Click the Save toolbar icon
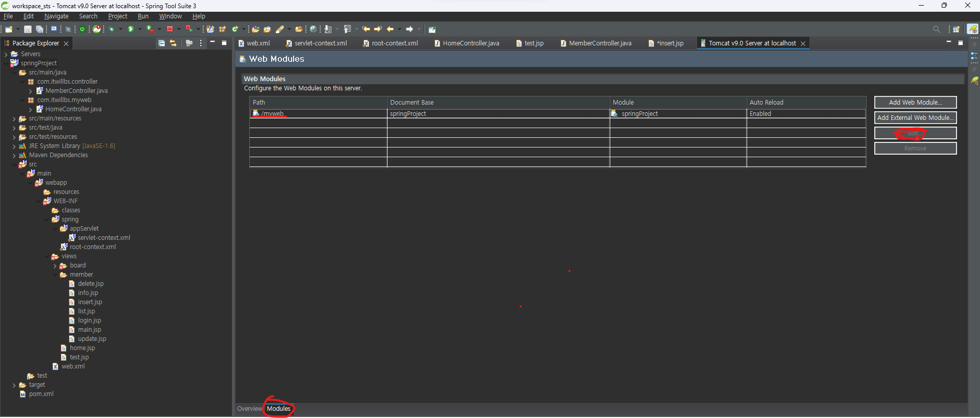The image size is (980, 418). [28, 29]
